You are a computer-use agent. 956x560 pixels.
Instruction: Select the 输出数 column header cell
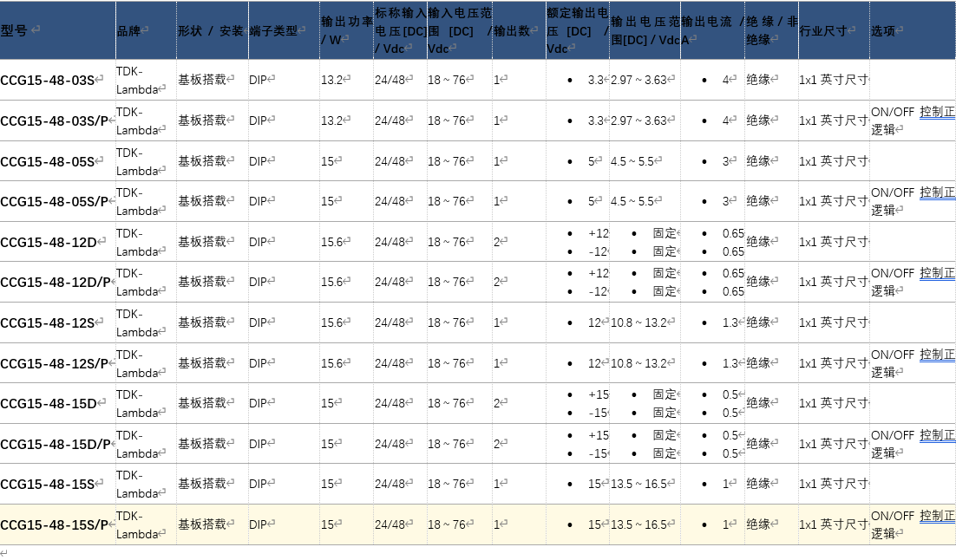[514, 30]
